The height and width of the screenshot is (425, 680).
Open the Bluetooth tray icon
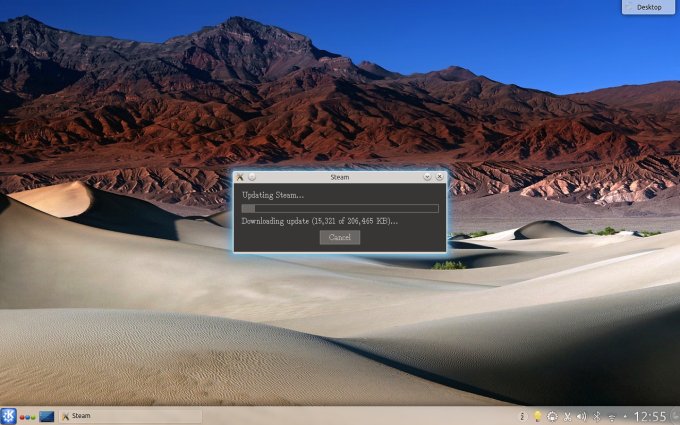click(x=597, y=416)
